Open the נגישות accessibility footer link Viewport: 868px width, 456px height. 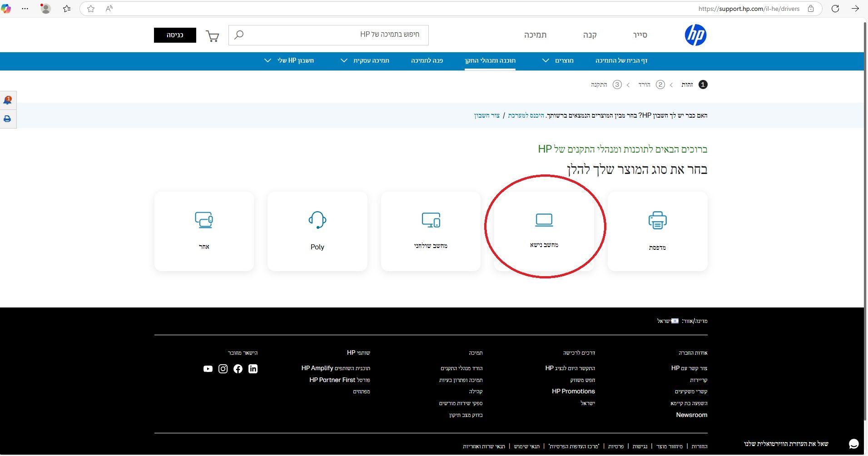640,446
